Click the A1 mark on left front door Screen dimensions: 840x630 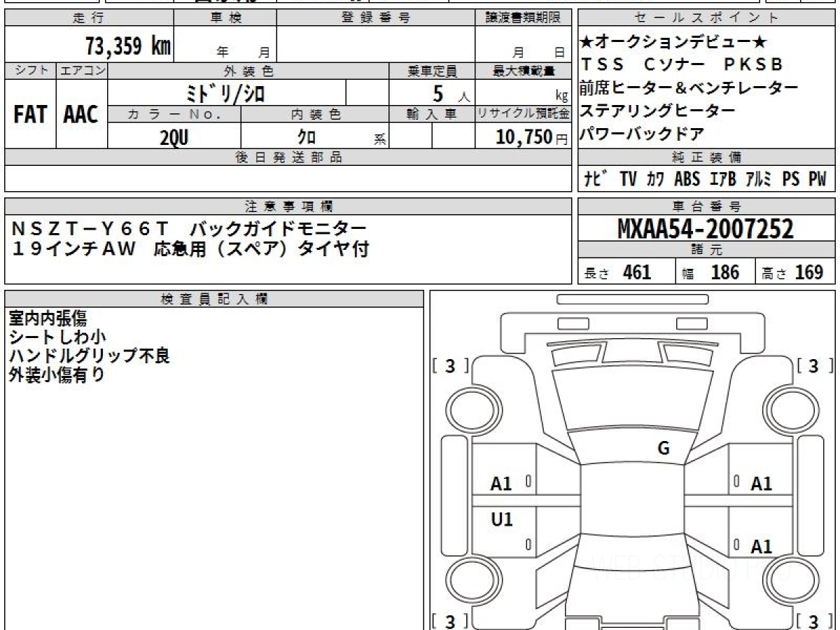(501, 484)
